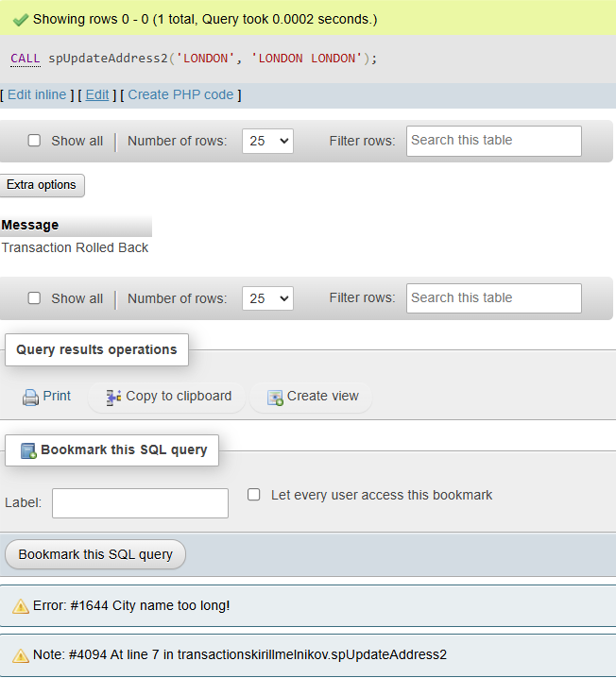Enable Let every user access this bookmark
The image size is (616, 678).
click(x=254, y=495)
